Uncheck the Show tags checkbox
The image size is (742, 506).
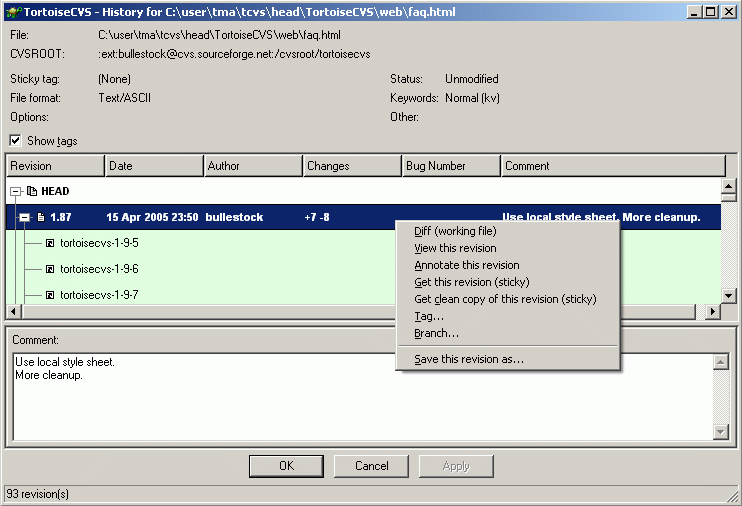15,141
